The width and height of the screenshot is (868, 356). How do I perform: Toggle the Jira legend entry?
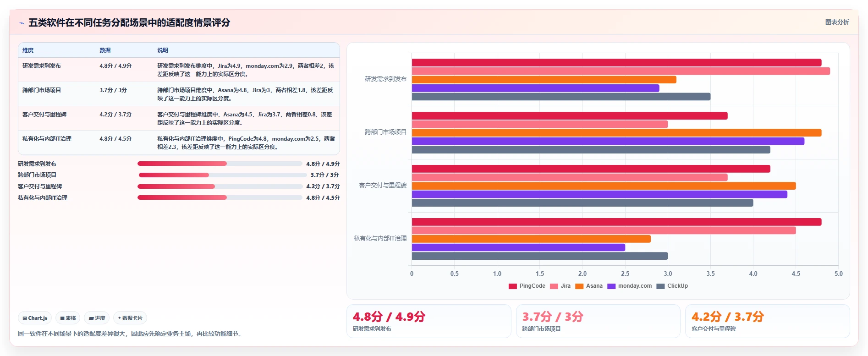tap(560, 286)
